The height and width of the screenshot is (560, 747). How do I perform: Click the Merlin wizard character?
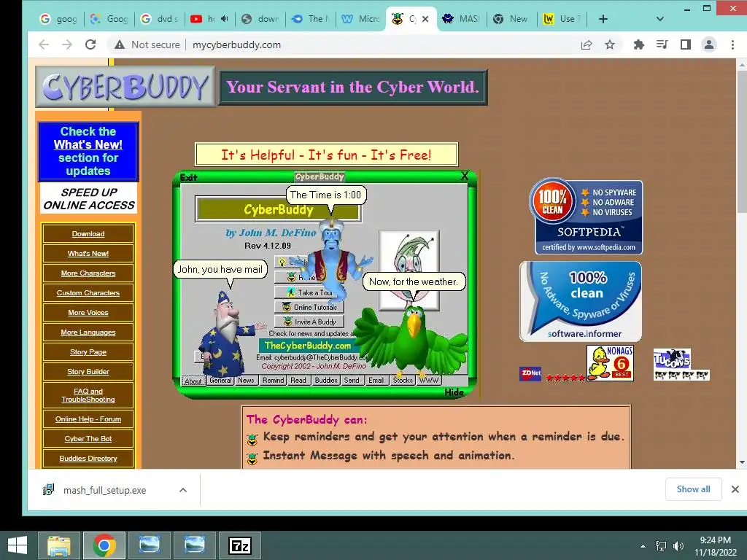[x=226, y=334]
